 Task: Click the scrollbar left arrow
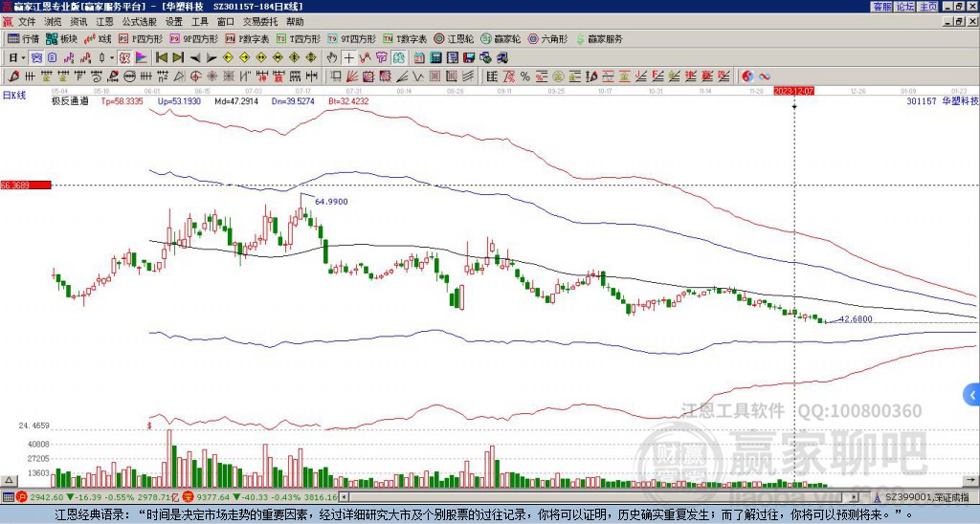coord(345,497)
